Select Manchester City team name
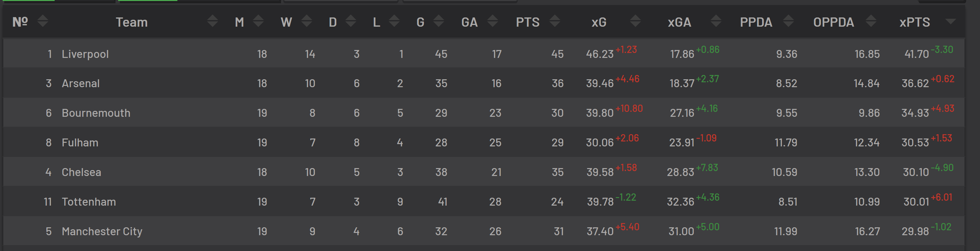The width and height of the screenshot is (980, 251). pos(102,231)
